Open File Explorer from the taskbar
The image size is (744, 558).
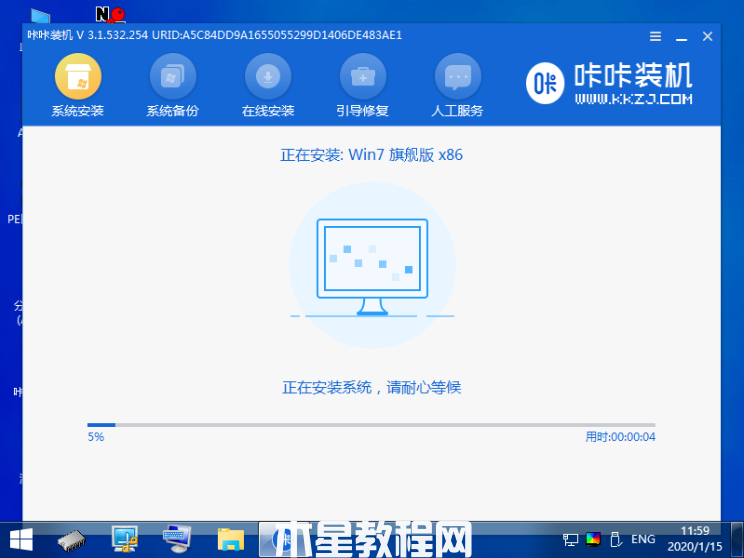click(231, 540)
